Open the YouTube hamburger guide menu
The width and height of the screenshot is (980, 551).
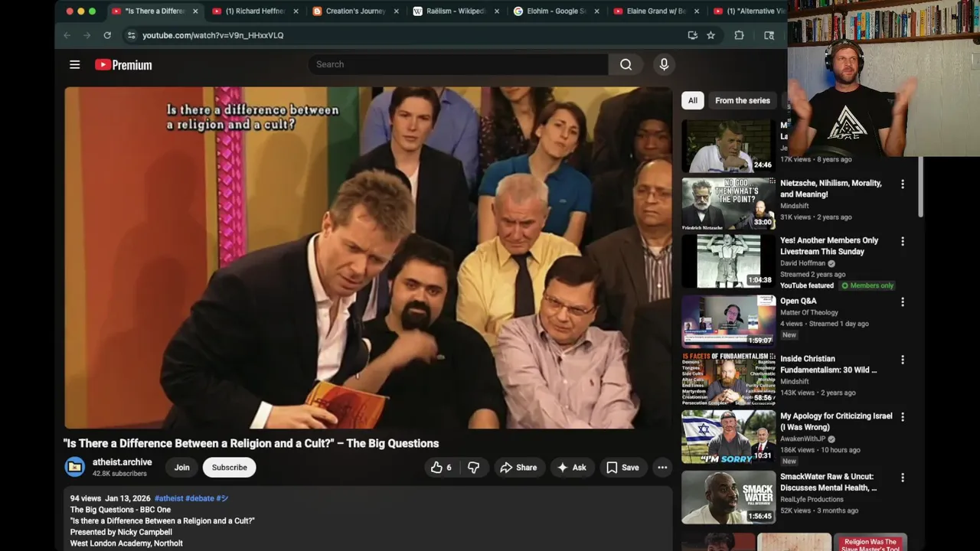pyautogui.click(x=74, y=64)
